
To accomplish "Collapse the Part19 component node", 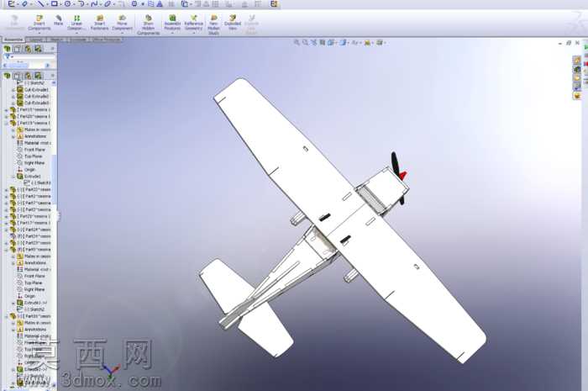I will pos(6,124).
